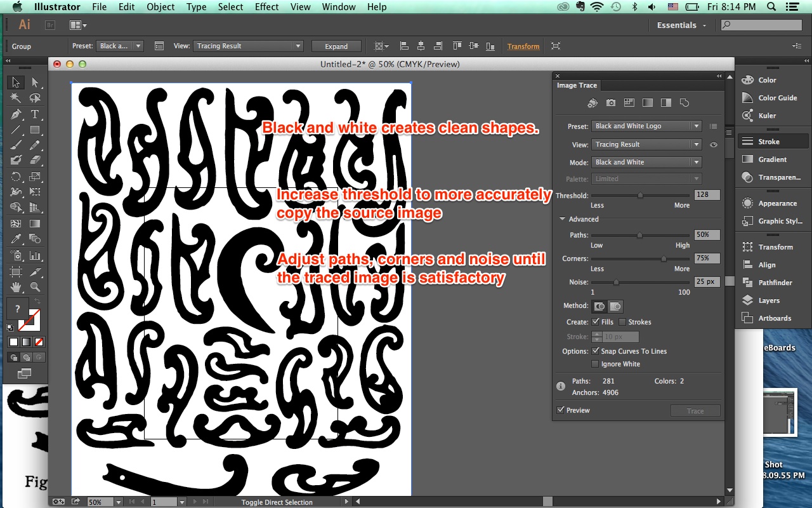Screen dimensions: 812x508
Task: Open View dropdown in Image Trace panel
Action: point(646,145)
